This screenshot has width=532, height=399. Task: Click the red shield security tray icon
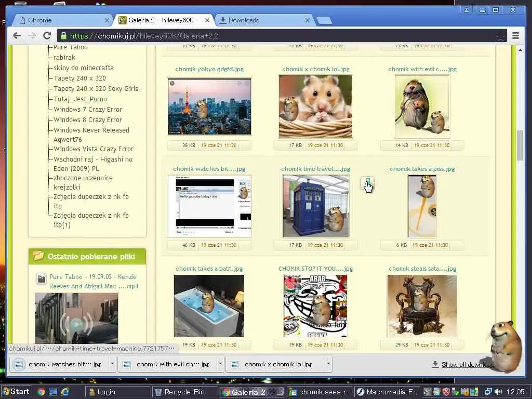click(446, 392)
